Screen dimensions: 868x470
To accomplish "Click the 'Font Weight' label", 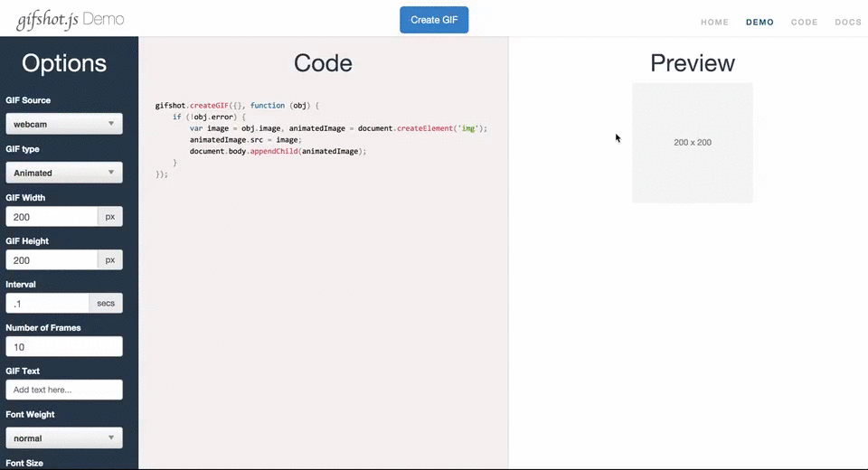I will click(30, 415).
